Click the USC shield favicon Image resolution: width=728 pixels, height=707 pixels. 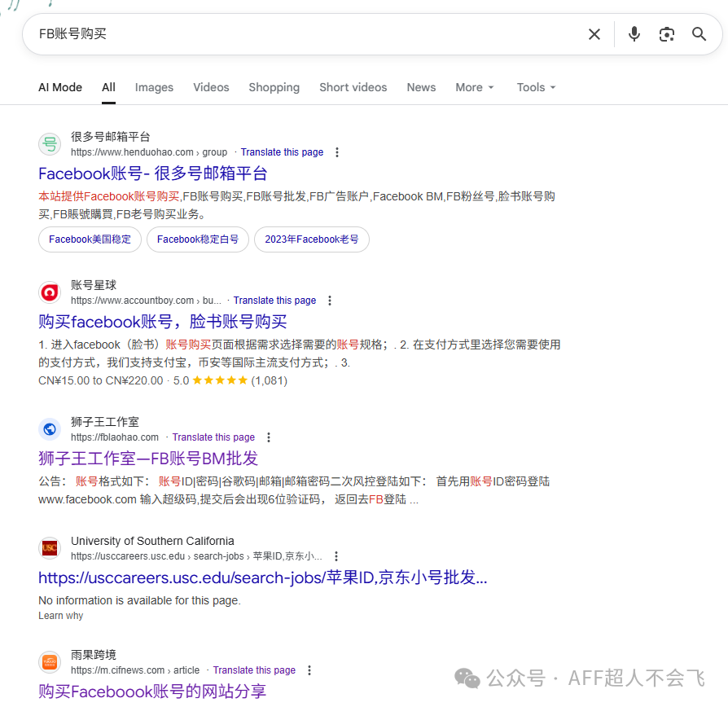click(x=49, y=547)
